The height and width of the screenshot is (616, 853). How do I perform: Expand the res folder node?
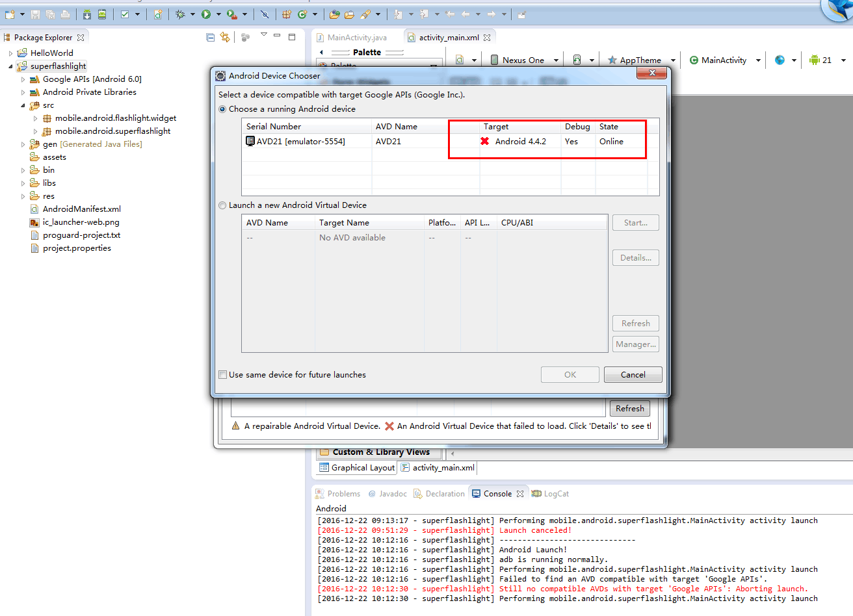(23, 196)
